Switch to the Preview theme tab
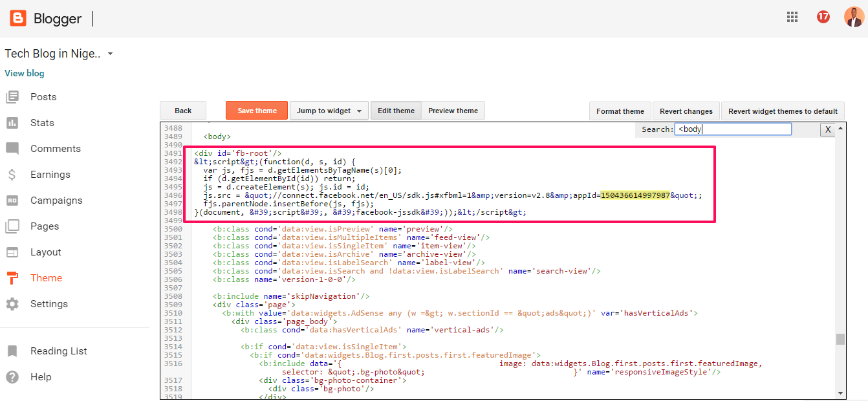This screenshot has height=401, width=868. (x=453, y=110)
